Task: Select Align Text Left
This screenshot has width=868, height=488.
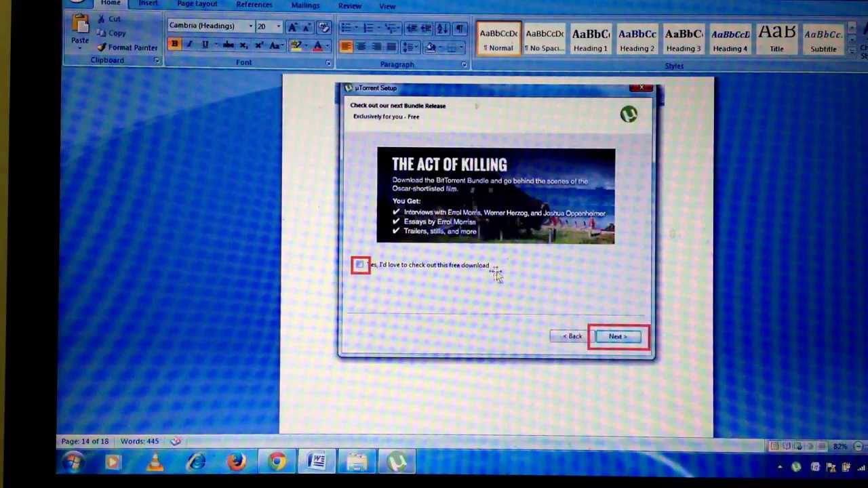Action: click(347, 47)
